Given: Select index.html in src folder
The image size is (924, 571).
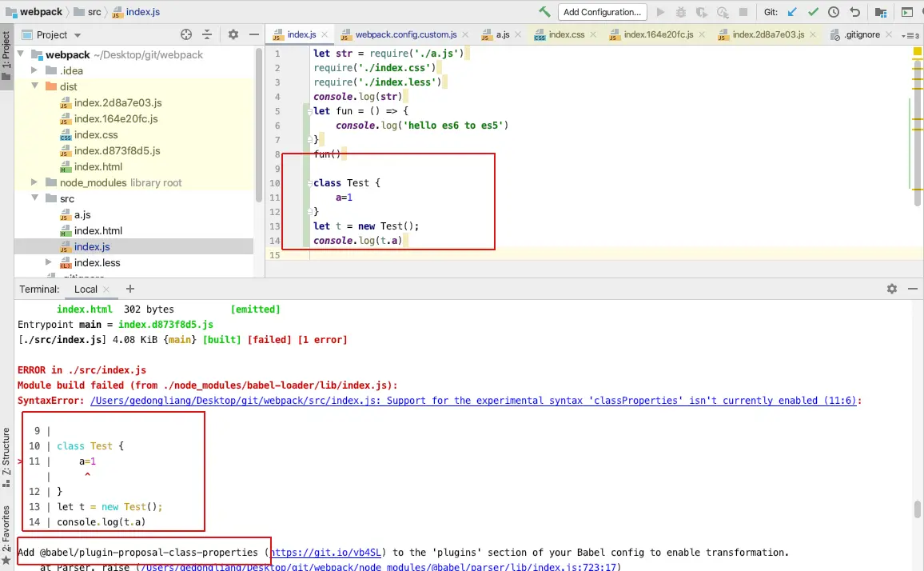Looking at the screenshot, I should pos(98,230).
